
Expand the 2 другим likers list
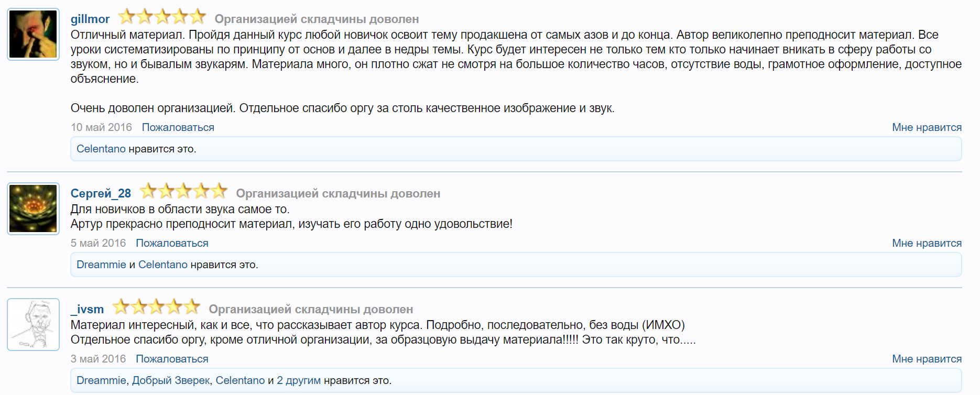point(298,380)
